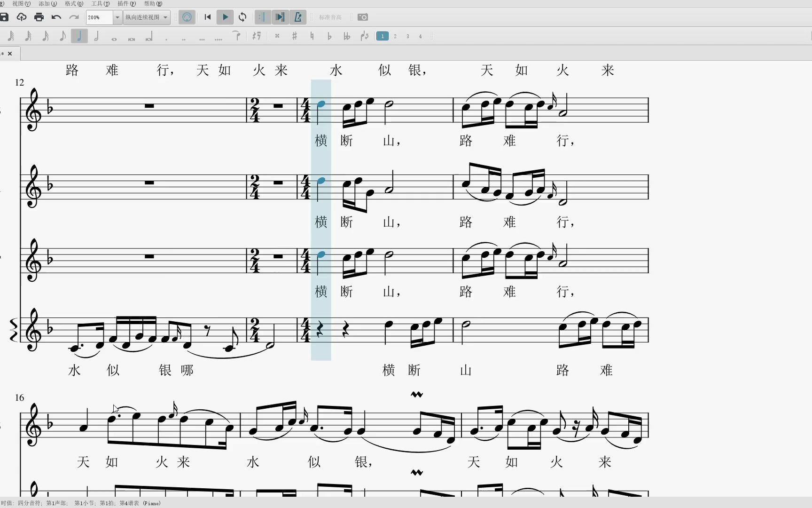Toggle the metronome button
The height and width of the screenshot is (508, 812).
(x=298, y=17)
